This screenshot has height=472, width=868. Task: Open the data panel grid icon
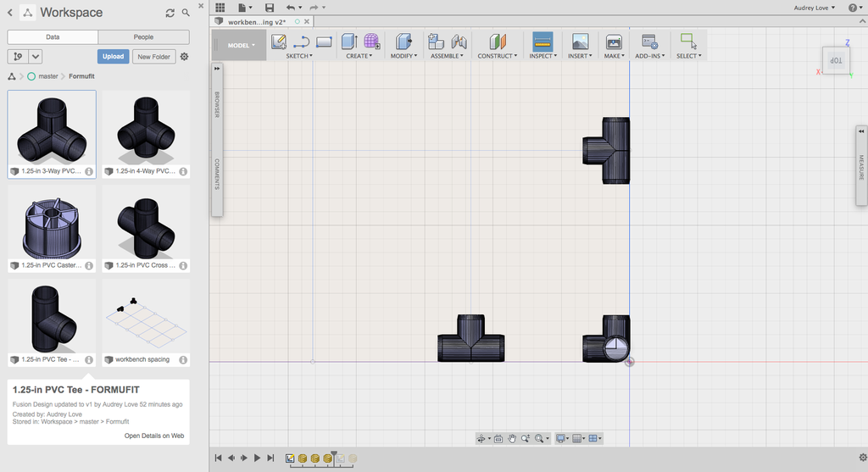tap(220, 8)
